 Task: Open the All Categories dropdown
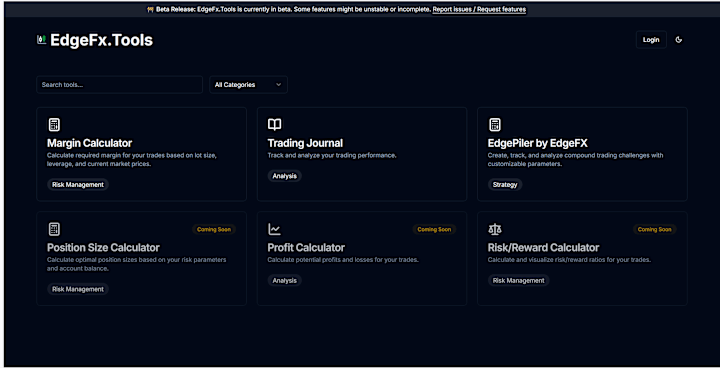248,85
